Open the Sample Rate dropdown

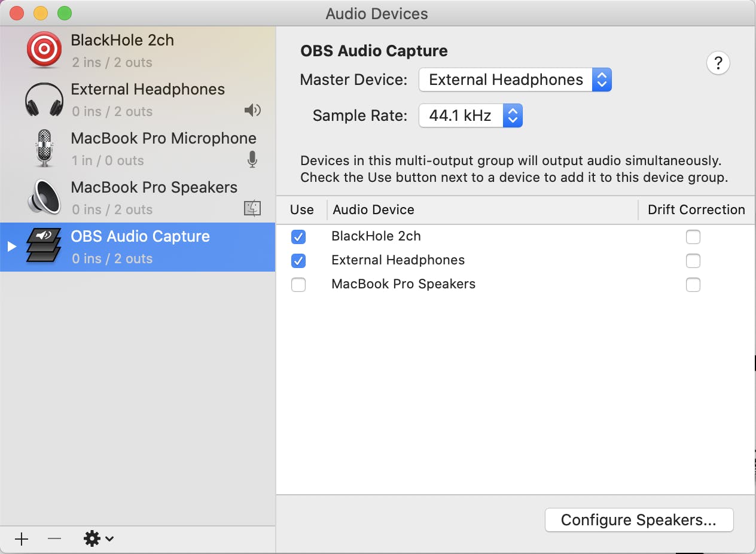tap(471, 115)
